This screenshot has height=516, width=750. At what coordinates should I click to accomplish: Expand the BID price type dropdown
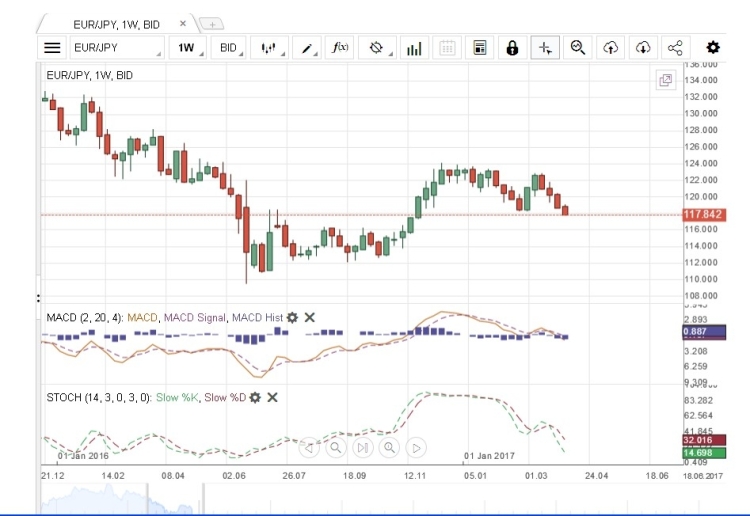229,47
